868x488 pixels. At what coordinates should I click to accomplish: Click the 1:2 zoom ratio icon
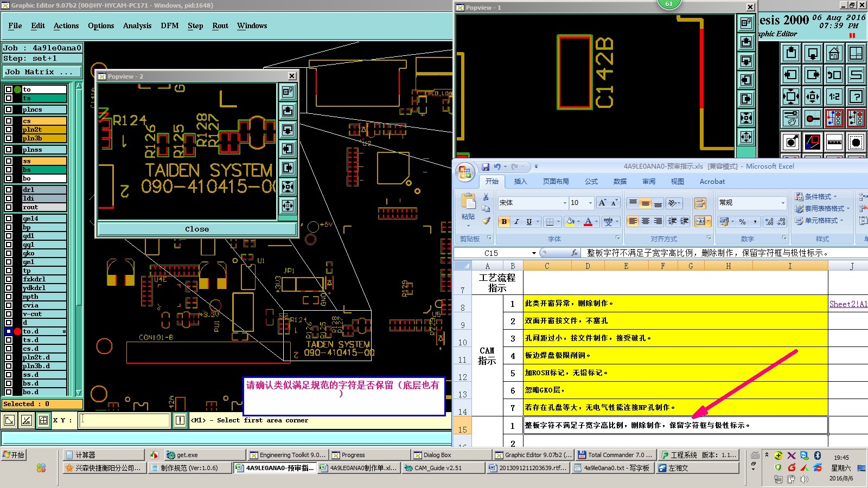click(x=834, y=97)
